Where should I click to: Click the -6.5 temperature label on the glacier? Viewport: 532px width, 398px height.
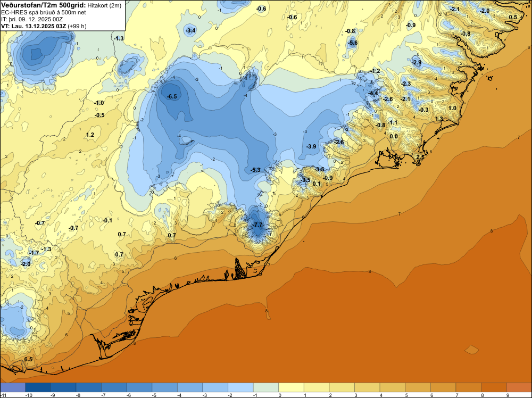coord(172,96)
